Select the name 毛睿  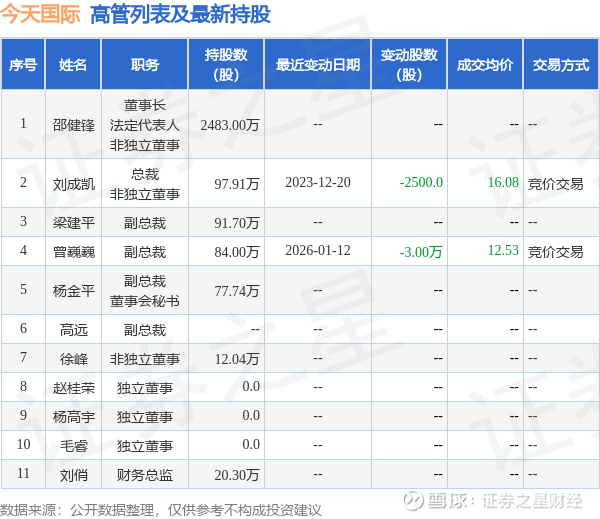tap(73, 446)
